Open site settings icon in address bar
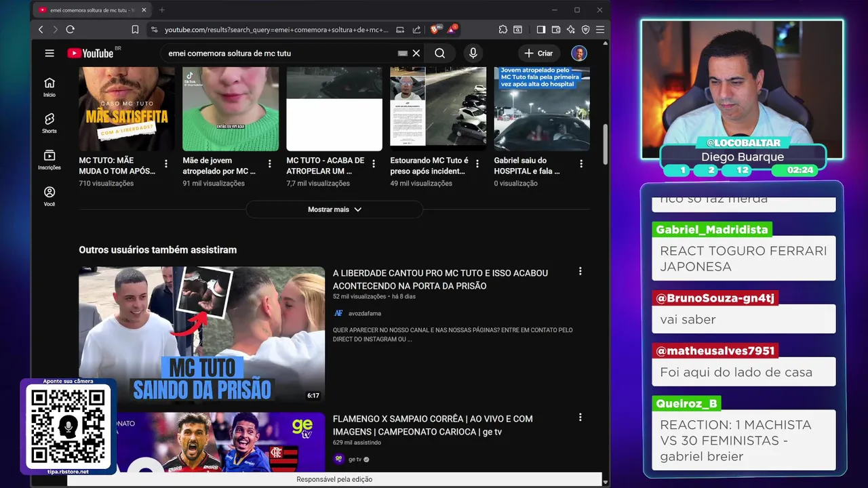 pos(154,30)
